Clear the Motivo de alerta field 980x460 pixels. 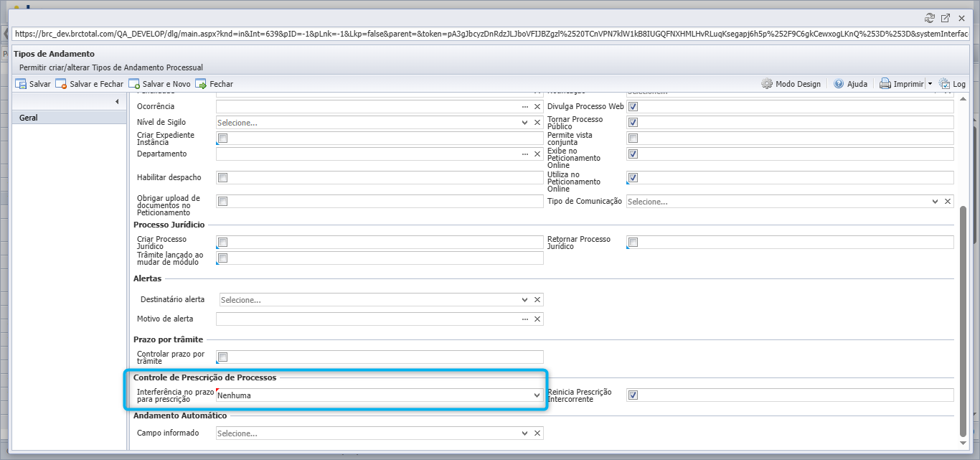point(537,319)
